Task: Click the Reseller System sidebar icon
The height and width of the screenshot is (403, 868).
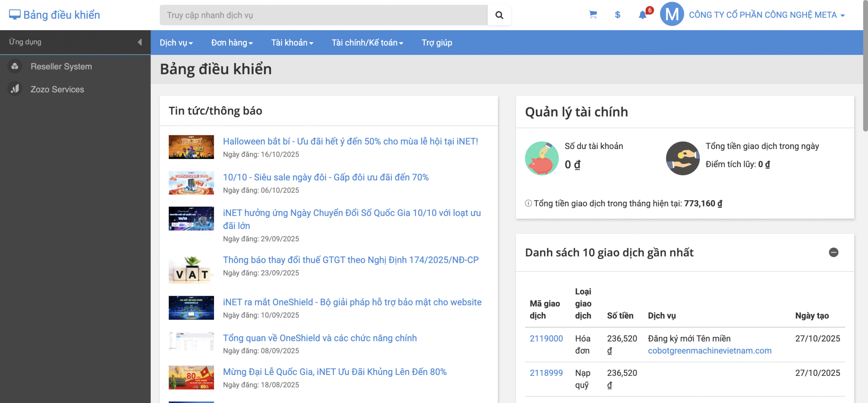Action: (15, 66)
